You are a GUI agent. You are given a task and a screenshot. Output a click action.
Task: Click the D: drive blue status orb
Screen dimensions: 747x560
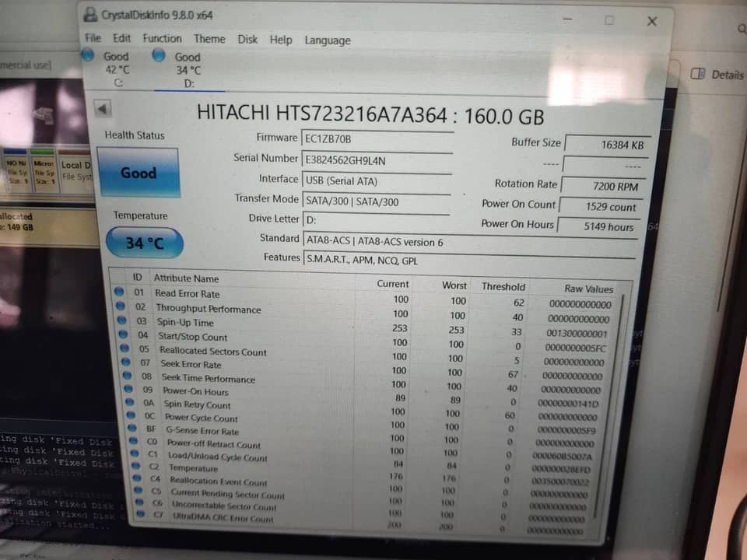coord(159,56)
